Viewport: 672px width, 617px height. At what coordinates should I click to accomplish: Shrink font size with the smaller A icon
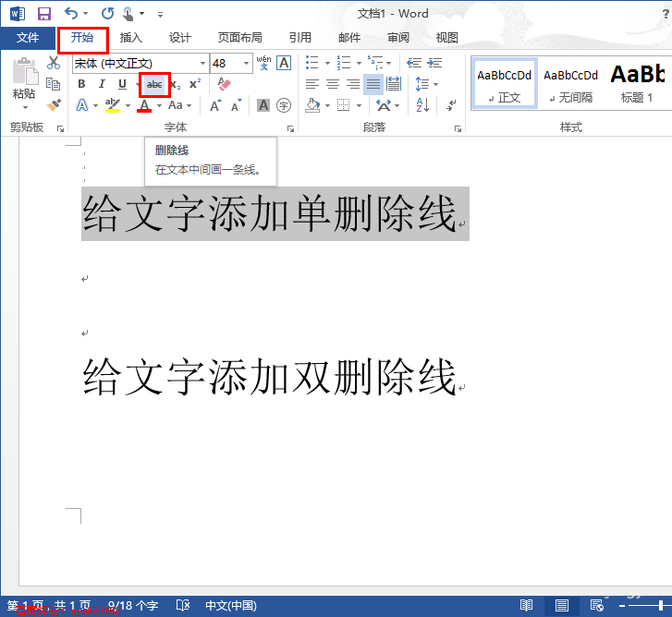click(x=236, y=105)
